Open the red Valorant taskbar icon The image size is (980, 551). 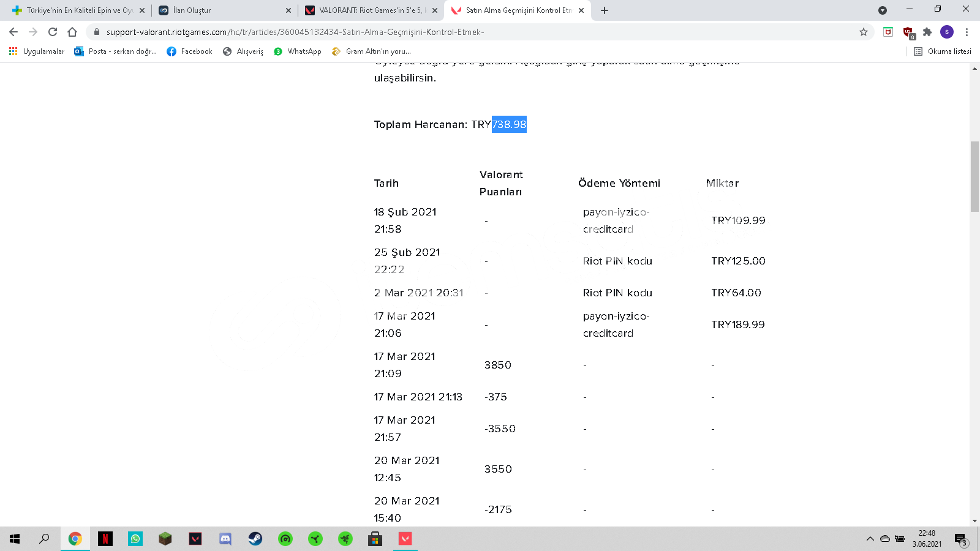click(x=405, y=539)
